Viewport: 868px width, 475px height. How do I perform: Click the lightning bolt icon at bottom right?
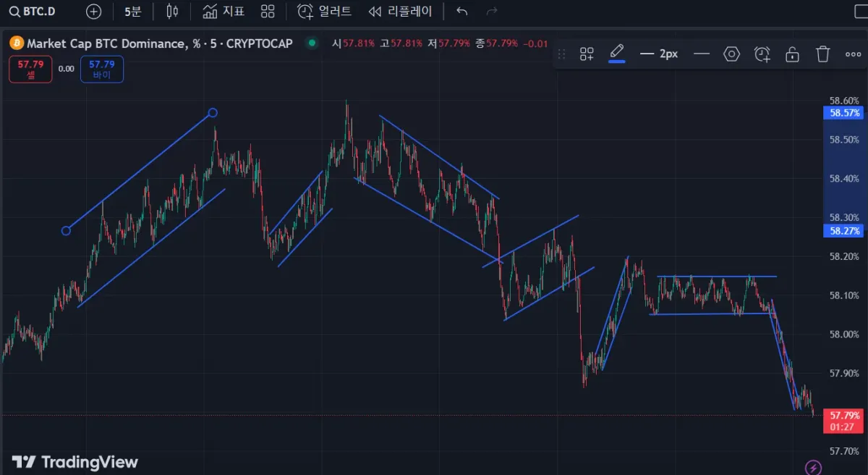tap(814, 467)
